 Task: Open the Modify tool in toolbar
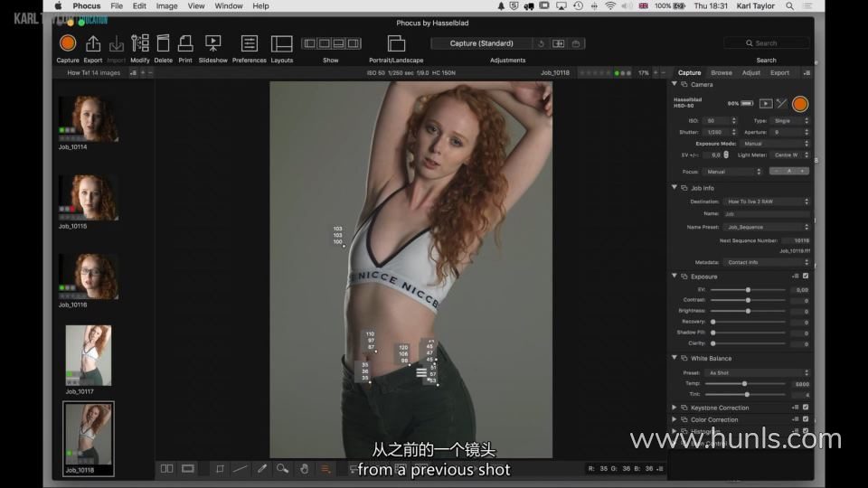pyautogui.click(x=140, y=43)
